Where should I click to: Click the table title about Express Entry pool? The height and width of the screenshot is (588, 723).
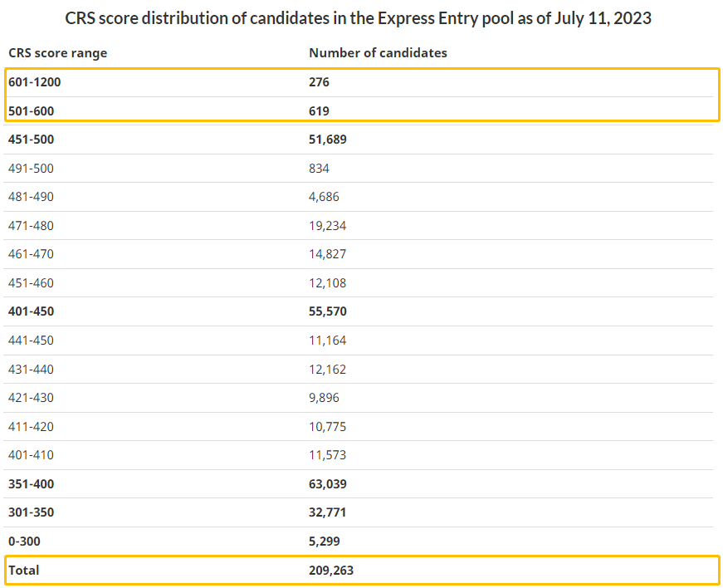tap(359, 18)
